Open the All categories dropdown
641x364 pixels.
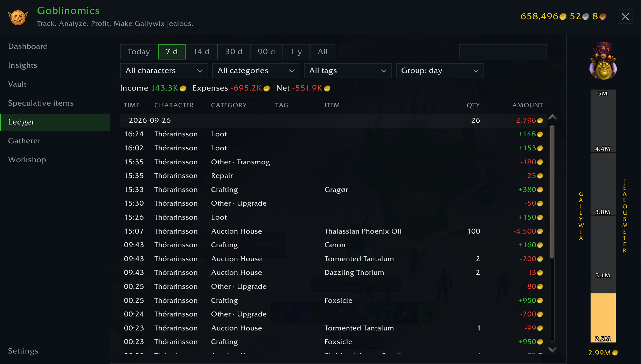coord(256,71)
